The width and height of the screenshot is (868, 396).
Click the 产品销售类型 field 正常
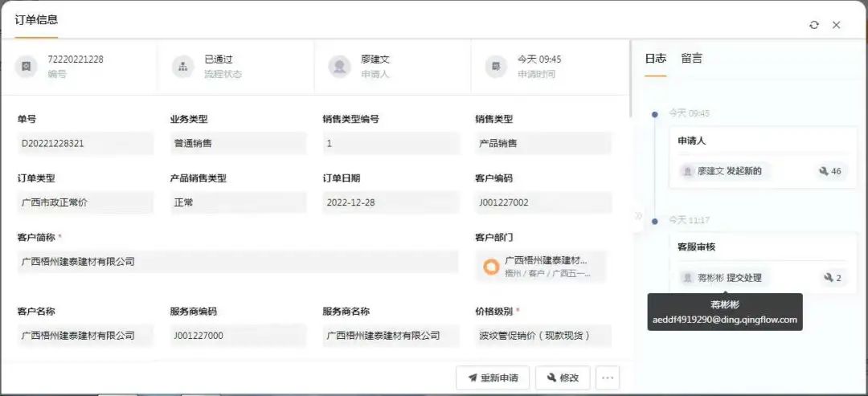tap(238, 202)
